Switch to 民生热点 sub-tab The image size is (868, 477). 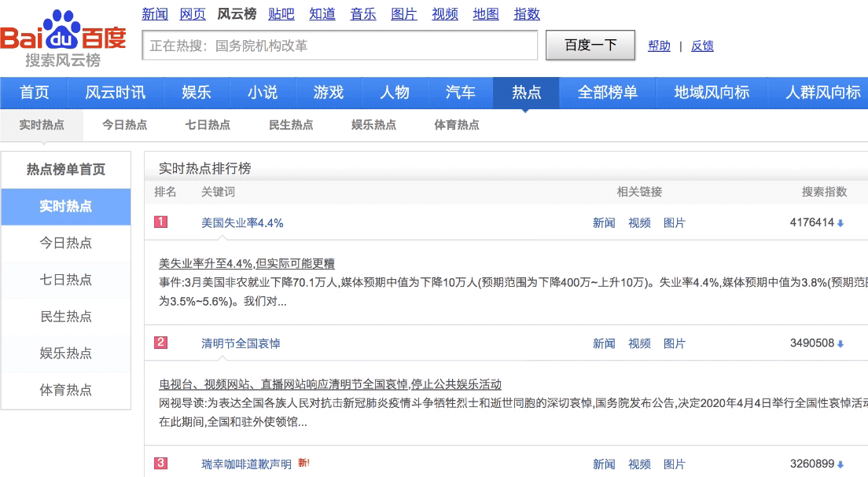(x=291, y=125)
